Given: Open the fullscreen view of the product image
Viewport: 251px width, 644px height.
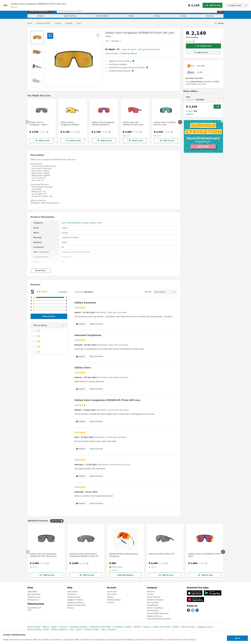Looking at the screenshot, I should click(98, 35).
